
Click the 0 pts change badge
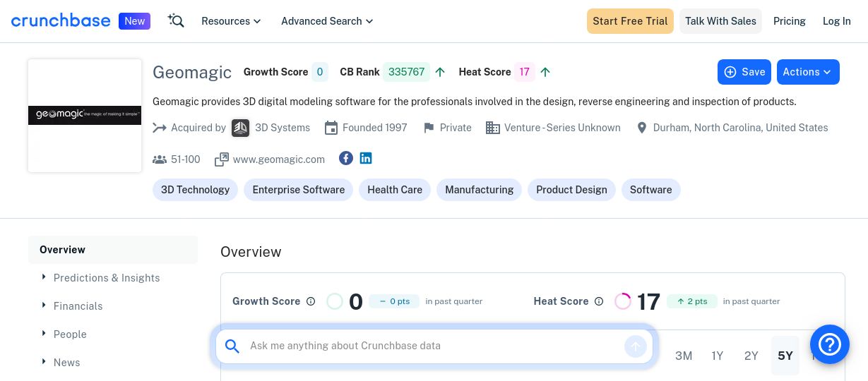[x=394, y=301]
